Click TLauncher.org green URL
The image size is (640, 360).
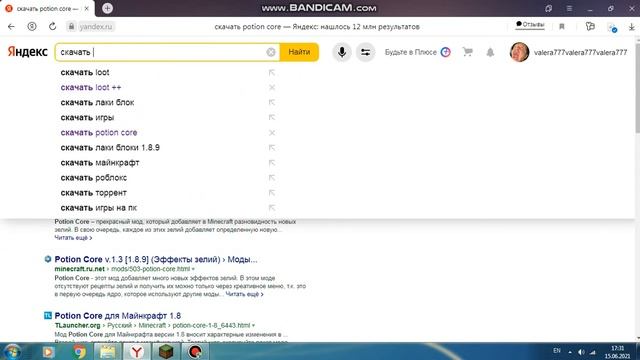[78, 325]
